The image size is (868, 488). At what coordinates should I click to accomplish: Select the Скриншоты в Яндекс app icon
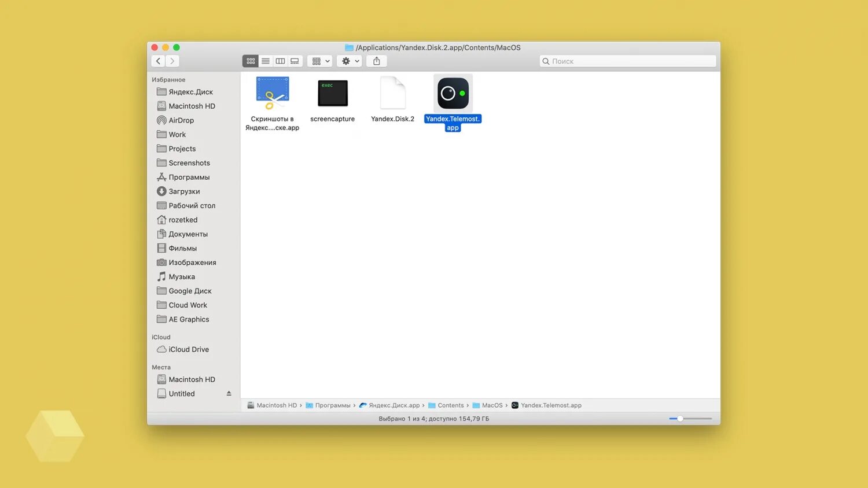coord(273,93)
